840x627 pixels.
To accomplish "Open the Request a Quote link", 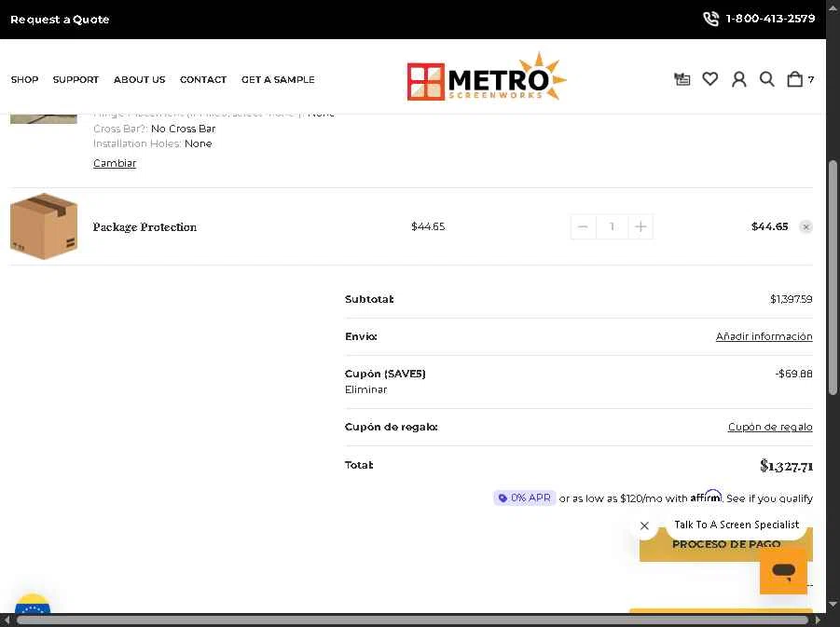I will (60, 20).
